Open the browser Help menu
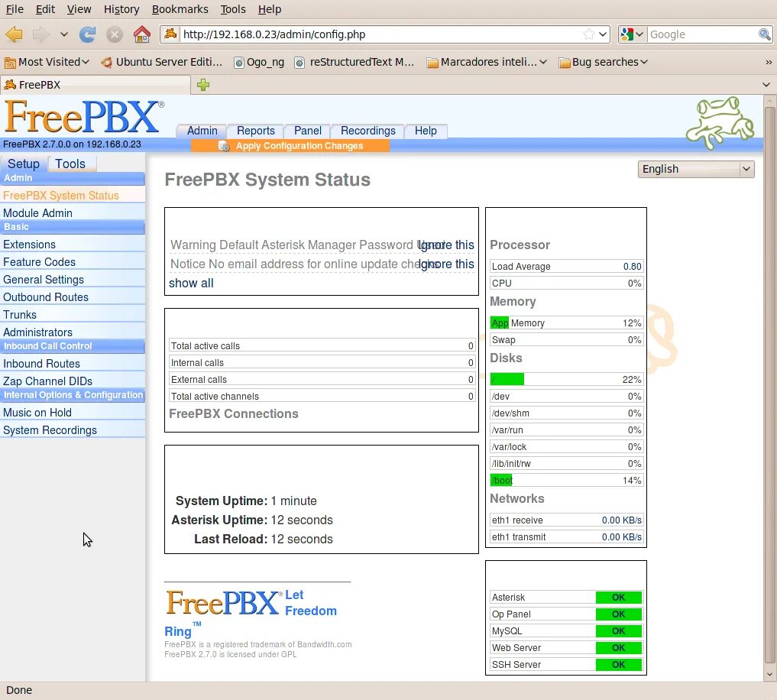Image resolution: width=777 pixels, height=700 pixels. coord(270,9)
